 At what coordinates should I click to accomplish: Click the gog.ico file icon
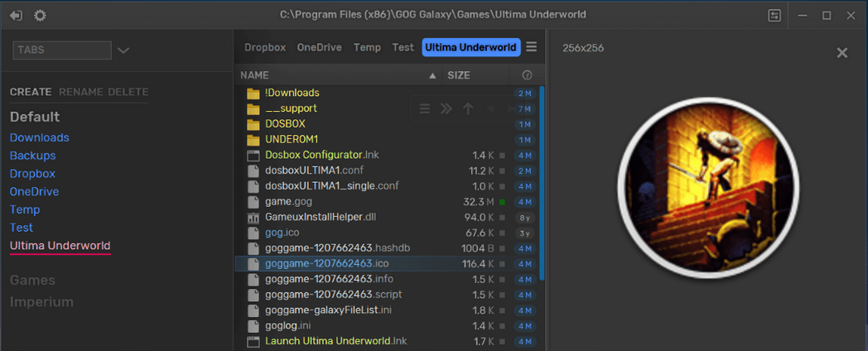253,233
